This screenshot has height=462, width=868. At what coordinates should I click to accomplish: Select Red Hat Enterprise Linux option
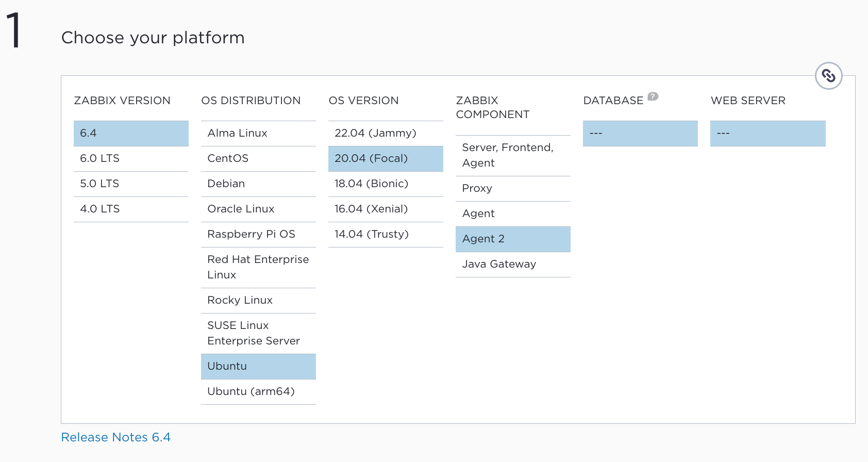(x=258, y=267)
